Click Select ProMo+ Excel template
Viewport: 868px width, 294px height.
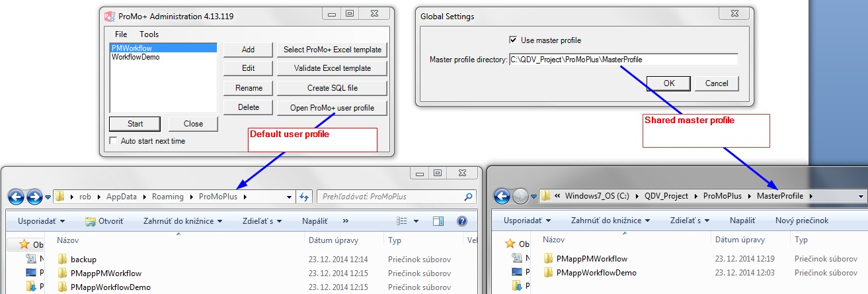tap(332, 50)
